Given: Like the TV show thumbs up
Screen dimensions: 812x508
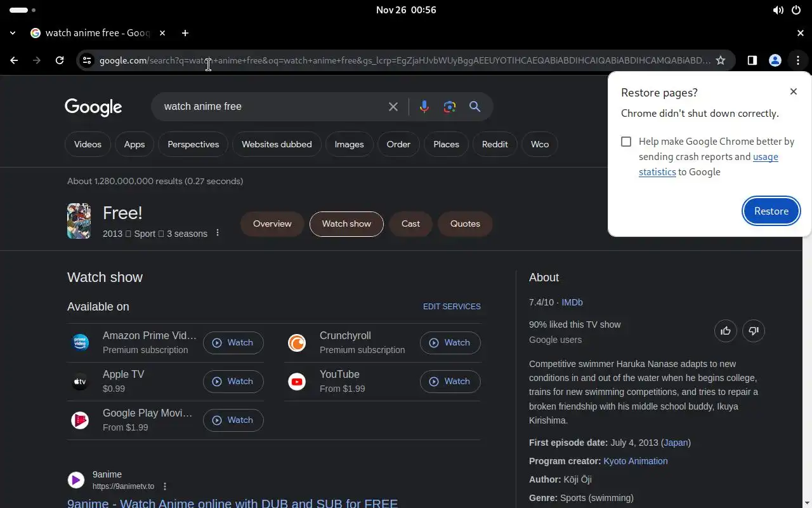Looking at the screenshot, I should [726, 331].
